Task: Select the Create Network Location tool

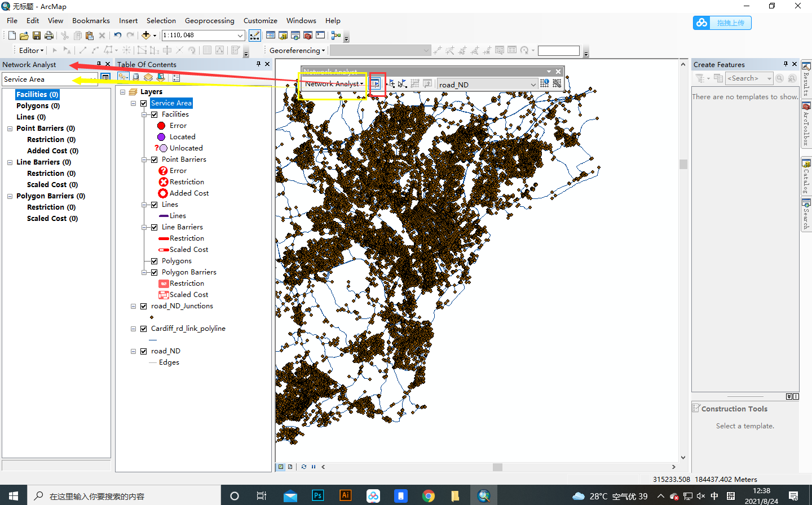Action: pos(392,83)
